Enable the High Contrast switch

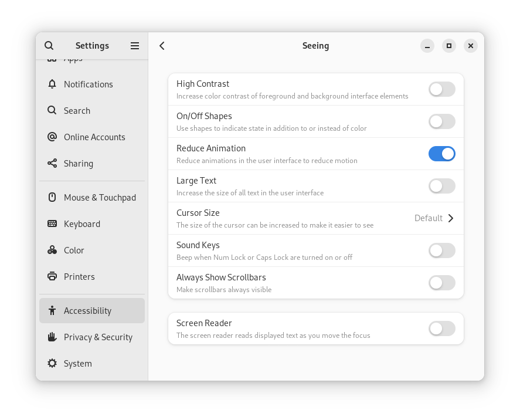tap(441, 89)
